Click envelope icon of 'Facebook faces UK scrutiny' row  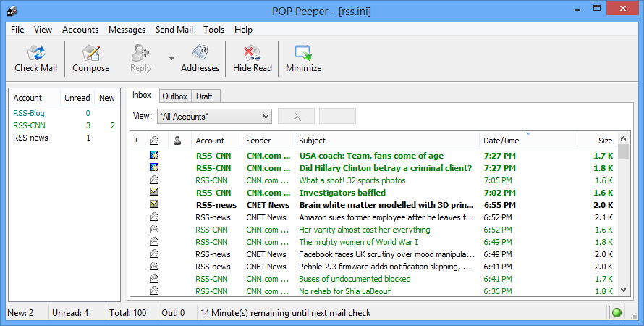click(x=154, y=254)
